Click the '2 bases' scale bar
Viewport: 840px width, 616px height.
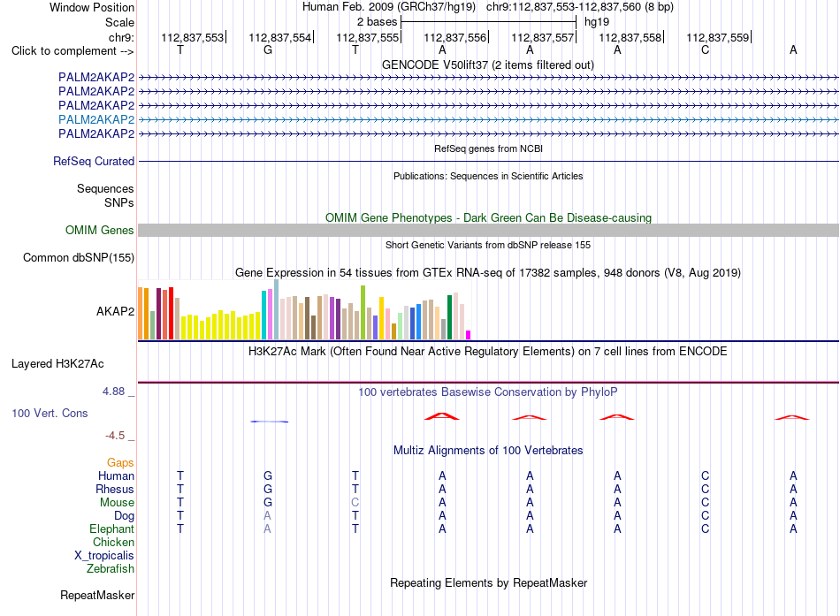489,22
